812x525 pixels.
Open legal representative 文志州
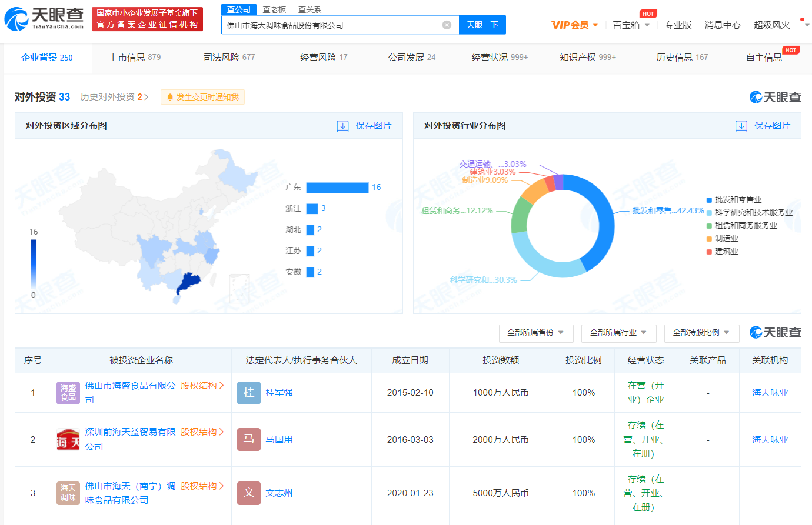coord(279,493)
